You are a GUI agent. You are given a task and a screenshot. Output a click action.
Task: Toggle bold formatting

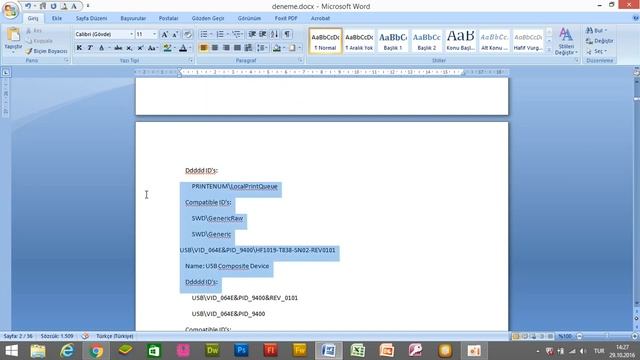point(79,48)
